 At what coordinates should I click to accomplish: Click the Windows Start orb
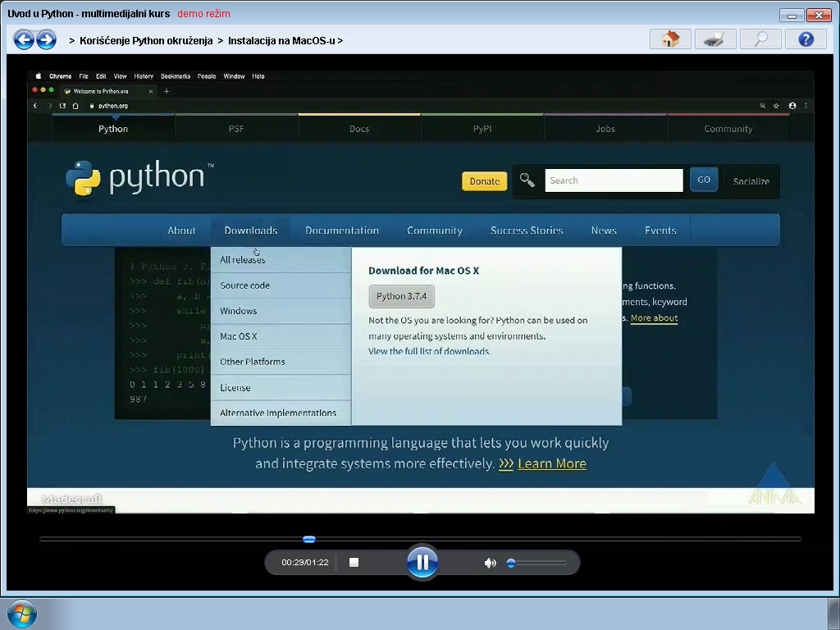[21, 614]
